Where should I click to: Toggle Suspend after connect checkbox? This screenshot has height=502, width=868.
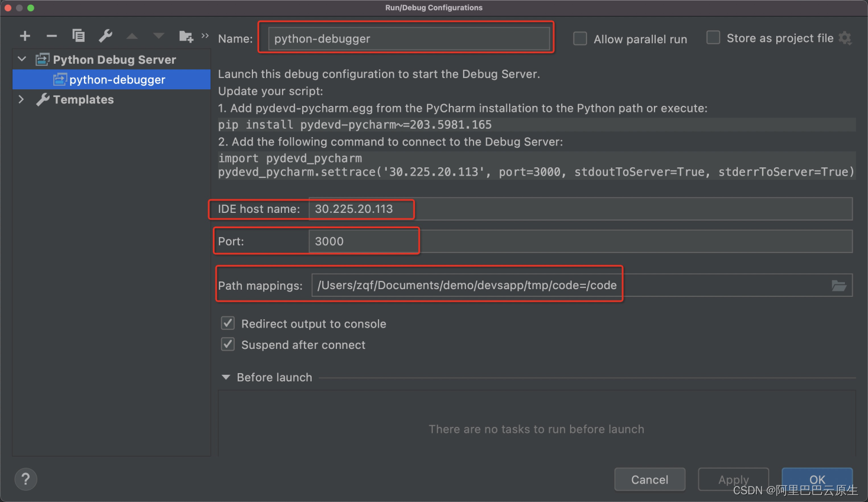point(228,344)
